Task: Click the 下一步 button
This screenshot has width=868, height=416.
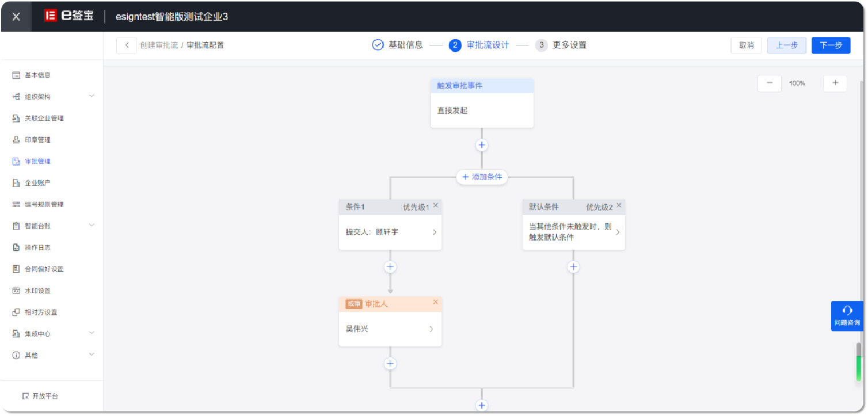Action: (831, 45)
